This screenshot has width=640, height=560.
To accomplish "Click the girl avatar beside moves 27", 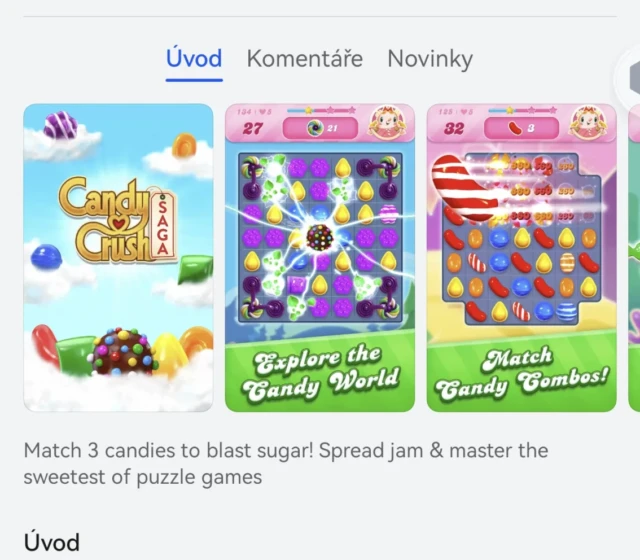I will tap(387, 122).
